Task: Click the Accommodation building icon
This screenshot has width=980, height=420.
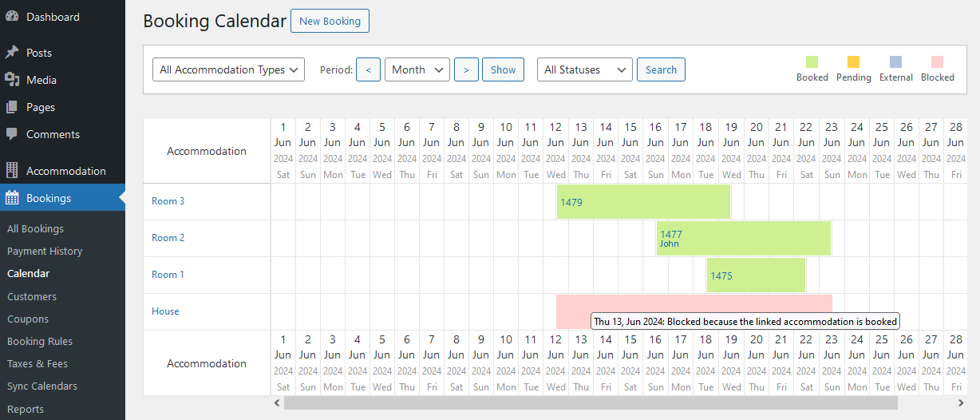Action: (x=12, y=171)
